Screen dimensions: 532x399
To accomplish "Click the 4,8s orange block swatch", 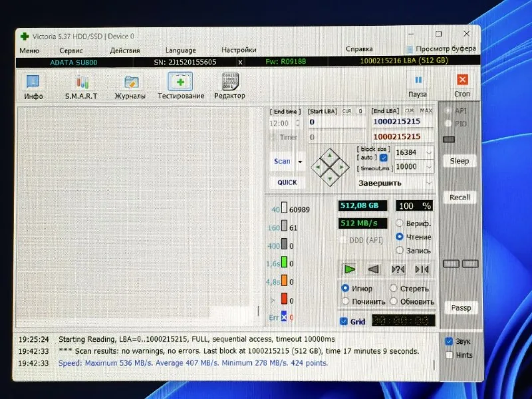I will coord(284,280).
